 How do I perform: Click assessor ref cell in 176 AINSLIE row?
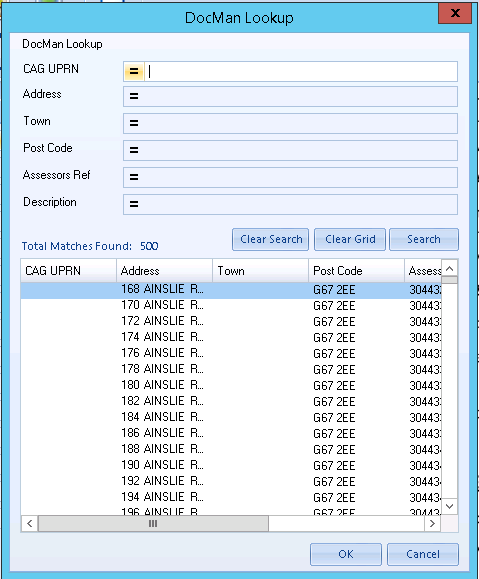coord(425,354)
